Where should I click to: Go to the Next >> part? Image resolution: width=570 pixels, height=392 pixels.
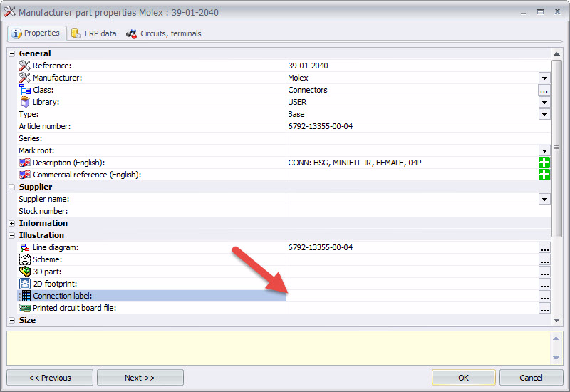pos(140,378)
